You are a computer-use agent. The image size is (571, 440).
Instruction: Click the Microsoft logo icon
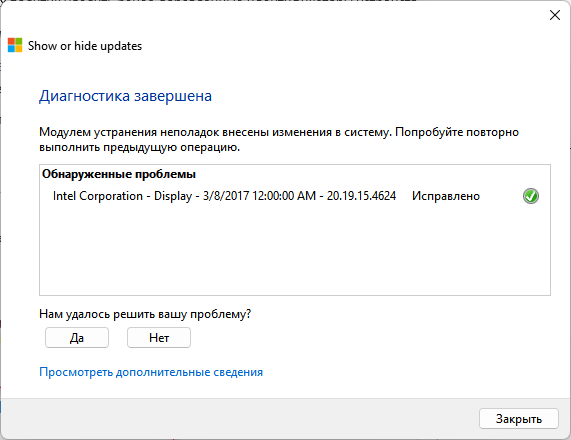pyautogui.click(x=15, y=45)
